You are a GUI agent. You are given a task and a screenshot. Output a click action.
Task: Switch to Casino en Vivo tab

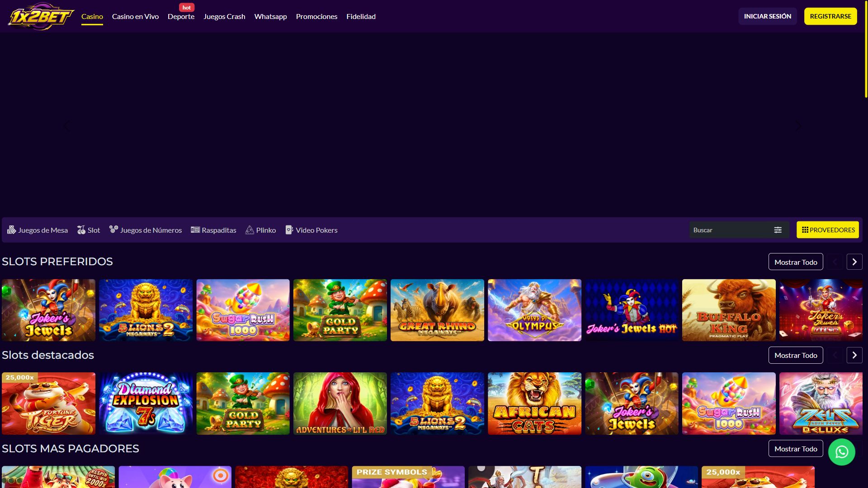pyautogui.click(x=135, y=16)
